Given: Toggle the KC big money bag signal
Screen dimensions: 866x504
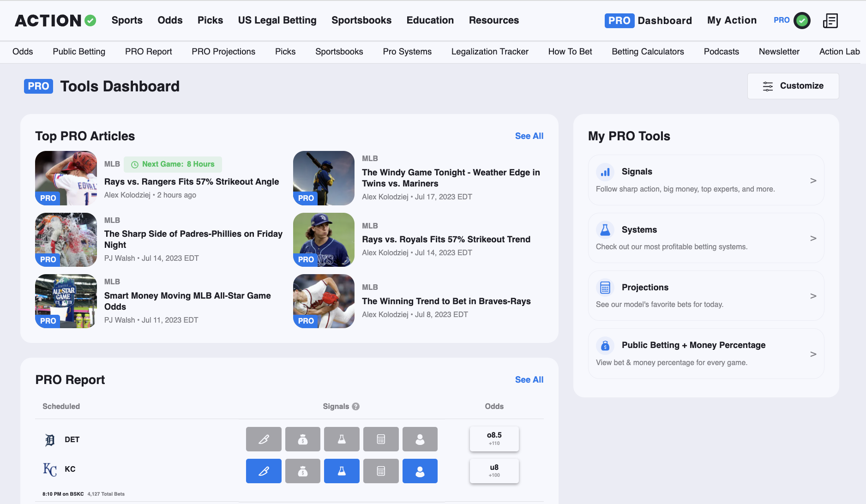Looking at the screenshot, I should (x=303, y=471).
